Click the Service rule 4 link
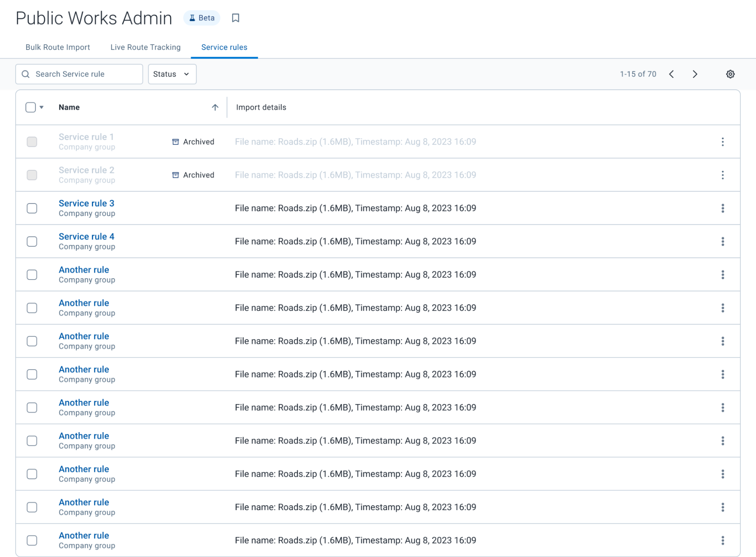Image resolution: width=756 pixels, height=557 pixels. click(86, 237)
